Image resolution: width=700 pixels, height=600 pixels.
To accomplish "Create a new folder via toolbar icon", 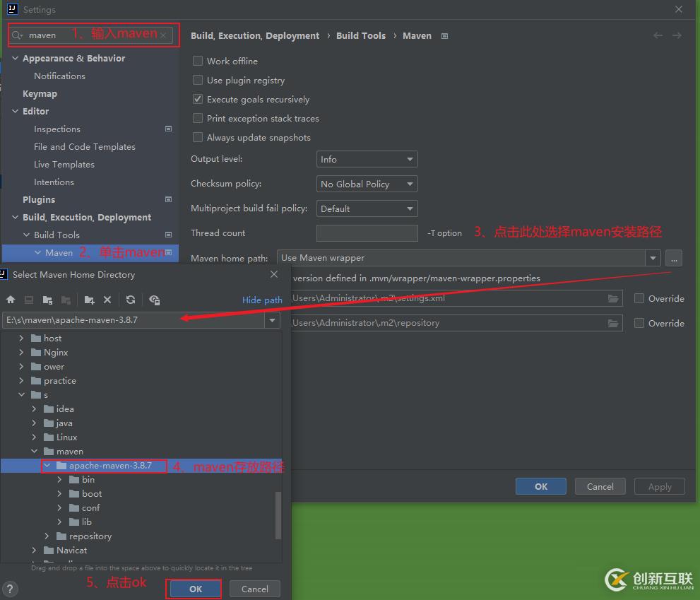I will [89, 300].
